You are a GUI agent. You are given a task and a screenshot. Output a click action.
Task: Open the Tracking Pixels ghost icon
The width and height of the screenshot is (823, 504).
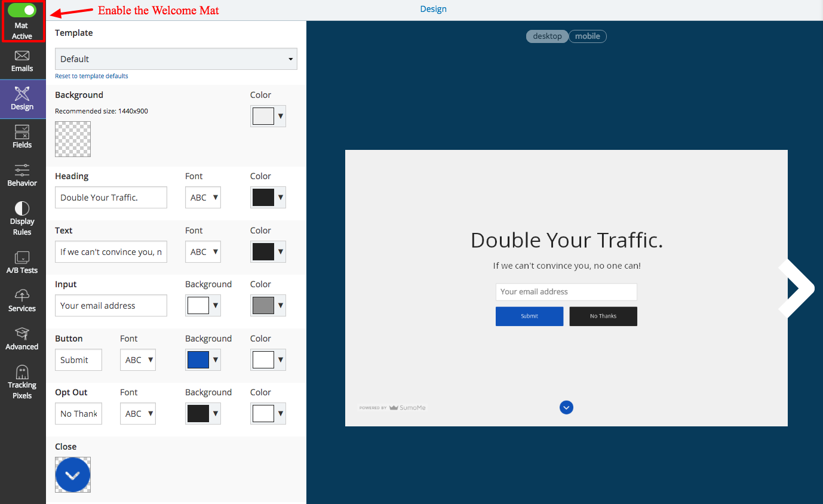point(22,373)
